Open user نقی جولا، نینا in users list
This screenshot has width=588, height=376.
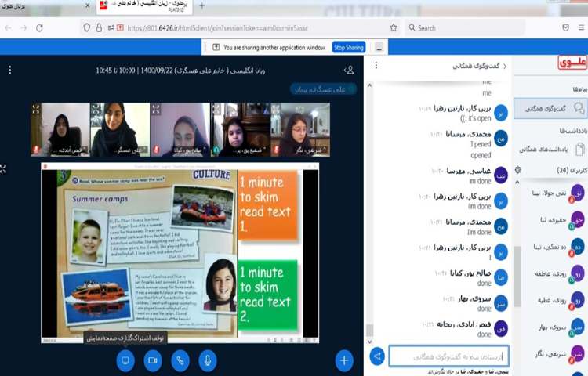tap(557, 193)
